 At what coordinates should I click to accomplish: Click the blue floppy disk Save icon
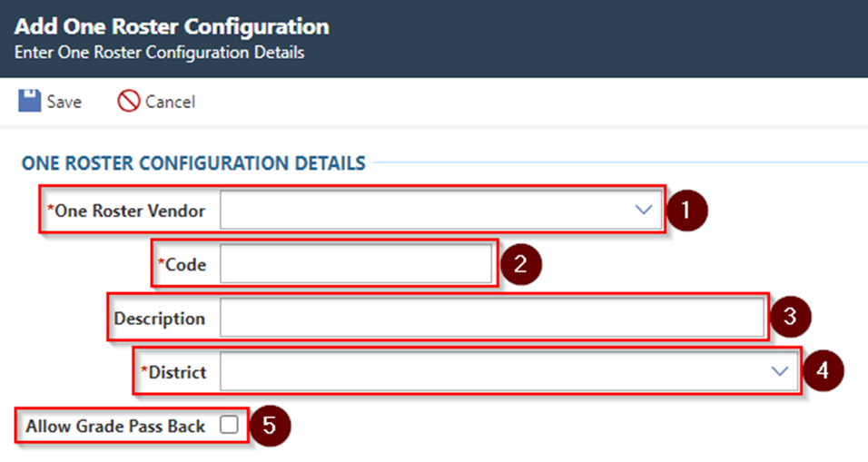(29, 102)
